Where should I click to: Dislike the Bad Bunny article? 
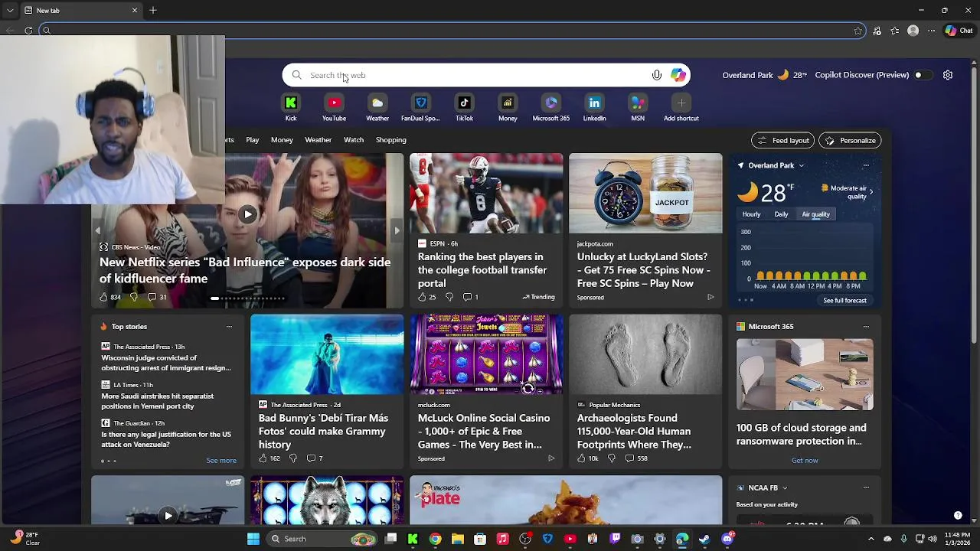click(292, 458)
